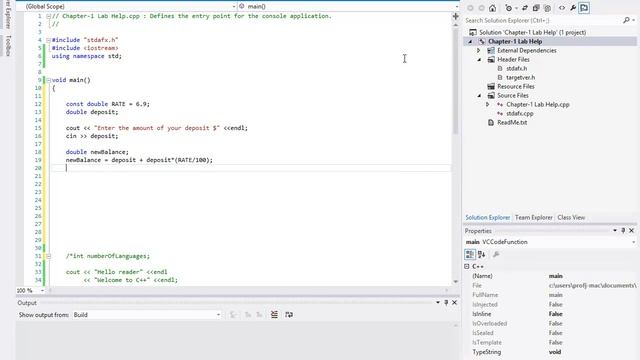Click Go to Previous Message output icon
The width and height of the screenshot is (640, 360).
tap(248, 315)
